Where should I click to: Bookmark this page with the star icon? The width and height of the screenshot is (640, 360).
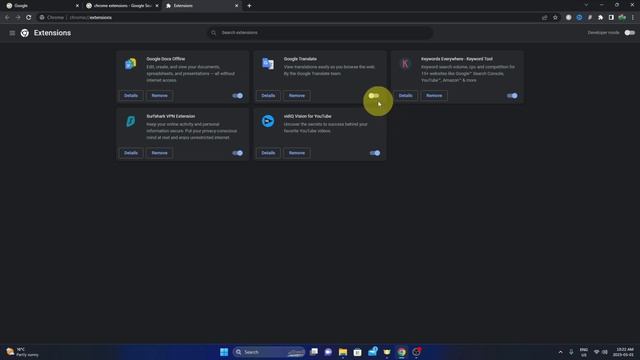point(555,18)
